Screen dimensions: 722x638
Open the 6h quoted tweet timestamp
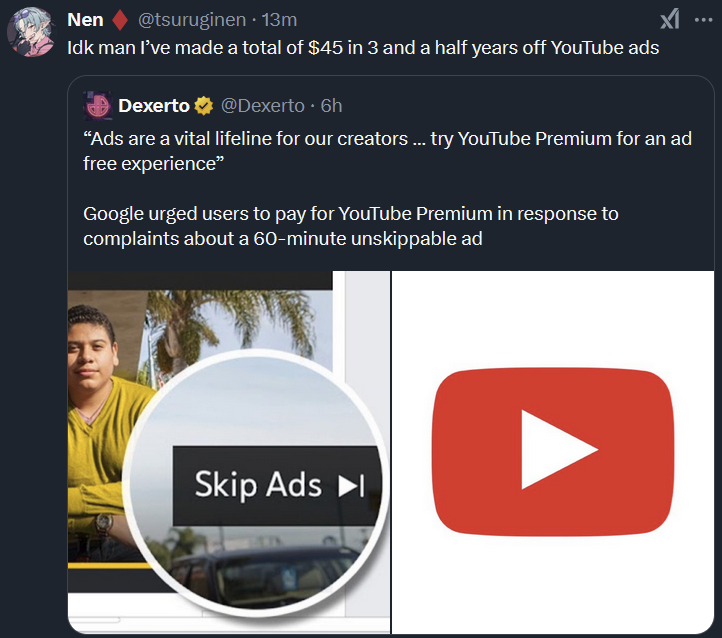[x=331, y=106]
